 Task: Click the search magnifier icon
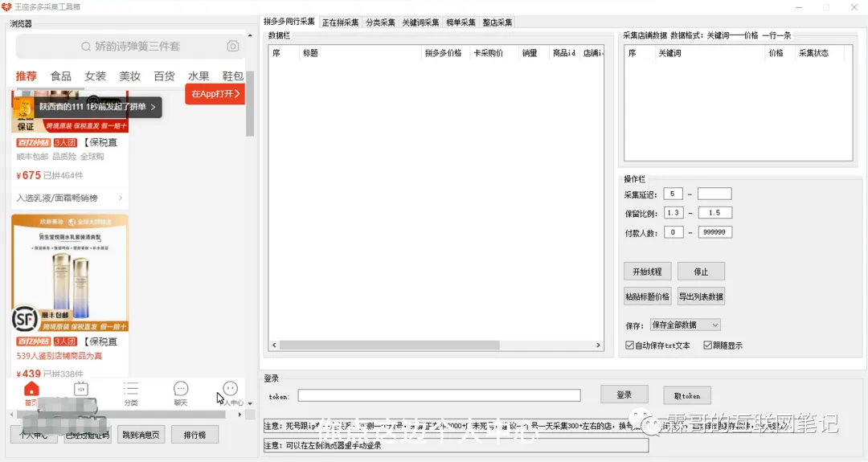(x=86, y=47)
